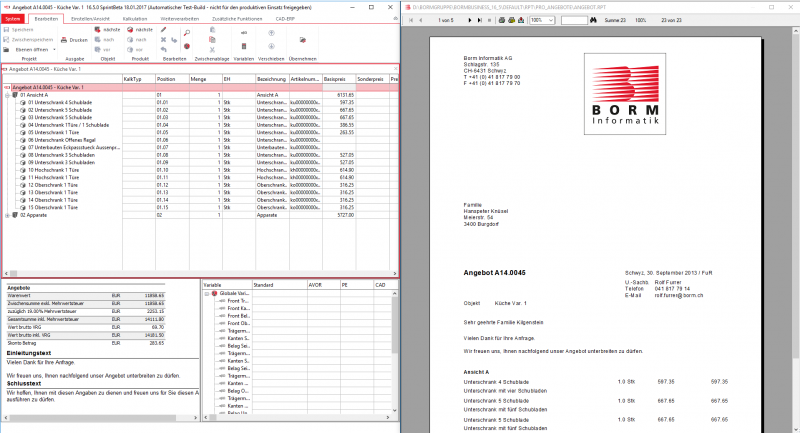Click the Variablen icon in the ribbon
Screen dimensions: 800x433
(x=244, y=34)
